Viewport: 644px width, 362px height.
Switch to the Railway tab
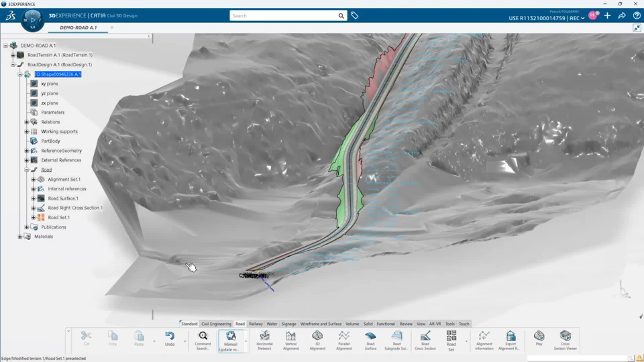pyautogui.click(x=256, y=324)
